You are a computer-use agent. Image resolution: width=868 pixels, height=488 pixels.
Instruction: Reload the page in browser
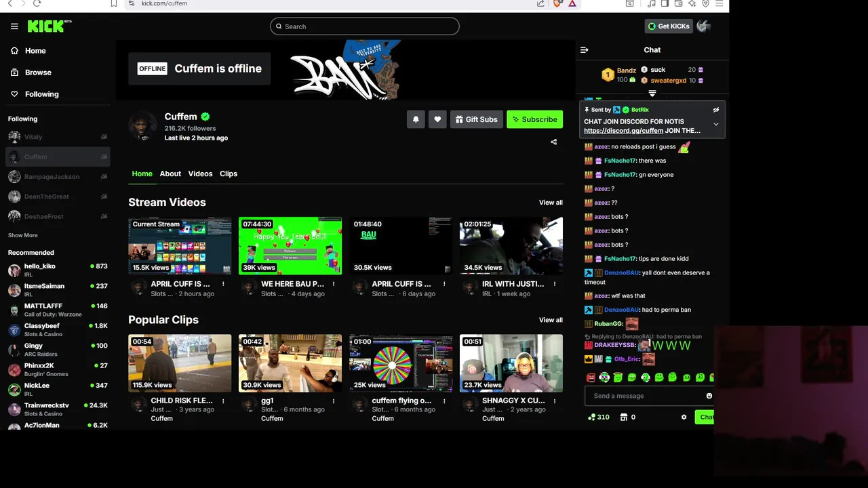click(37, 3)
